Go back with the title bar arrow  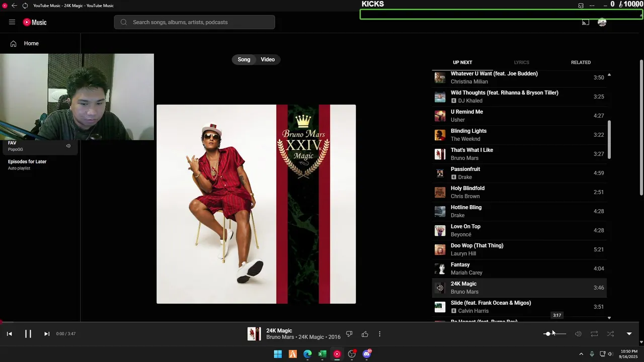[x=14, y=6]
